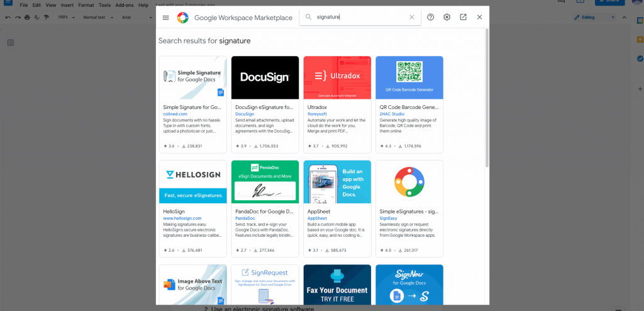Click the DocuSign eSignature title text

tap(265, 107)
